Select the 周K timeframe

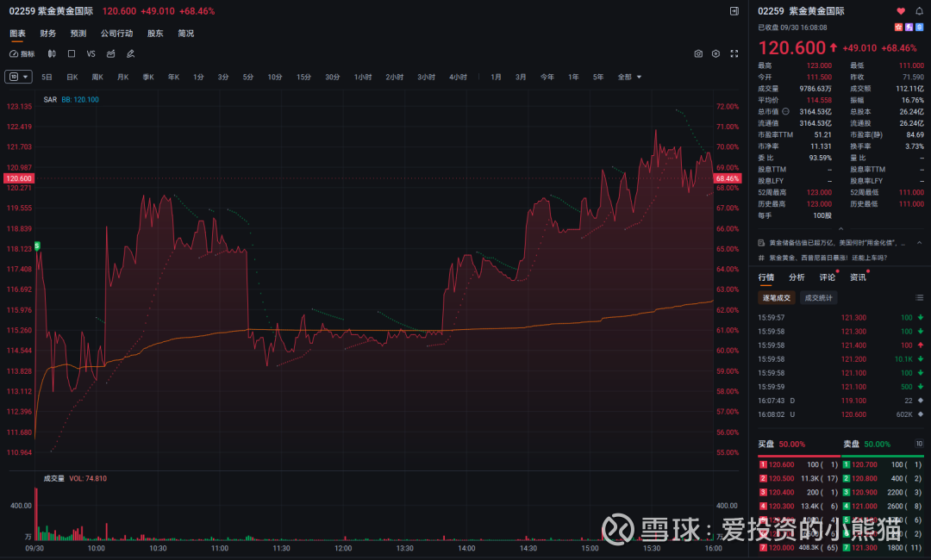point(97,78)
